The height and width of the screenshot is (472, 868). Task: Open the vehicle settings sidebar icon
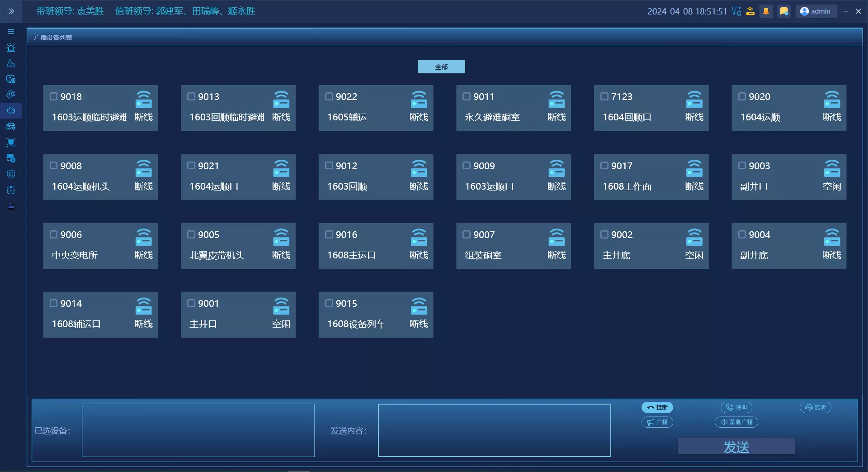pyautogui.click(x=11, y=127)
